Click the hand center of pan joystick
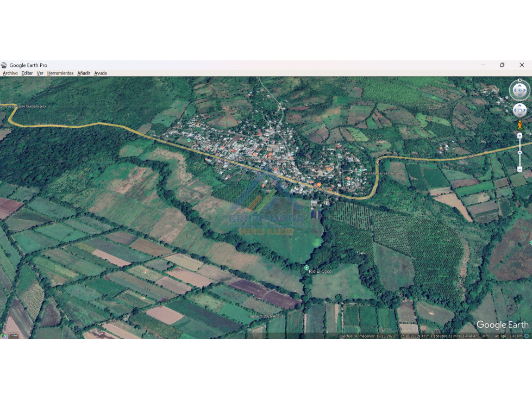 click(x=520, y=110)
